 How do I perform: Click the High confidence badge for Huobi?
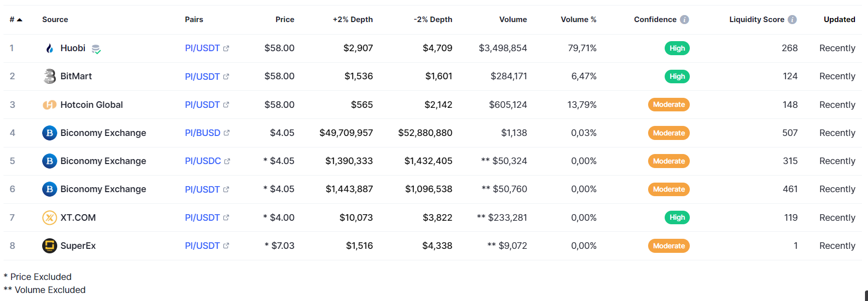click(x=677, y=48)
